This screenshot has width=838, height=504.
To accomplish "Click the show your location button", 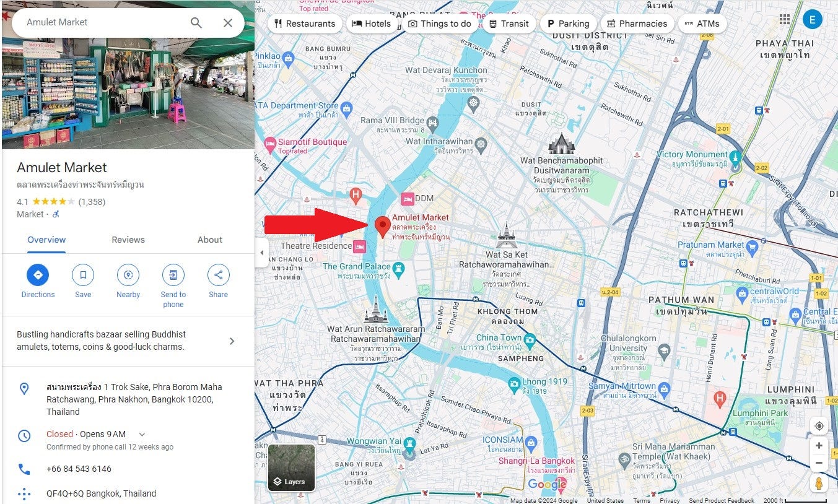I will click(819, 426).
